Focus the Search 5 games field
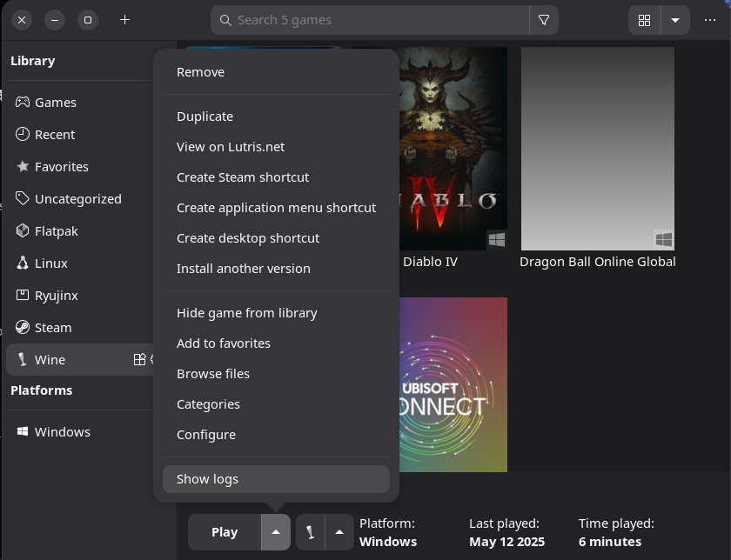731x560 pixels. coord(370,20)
